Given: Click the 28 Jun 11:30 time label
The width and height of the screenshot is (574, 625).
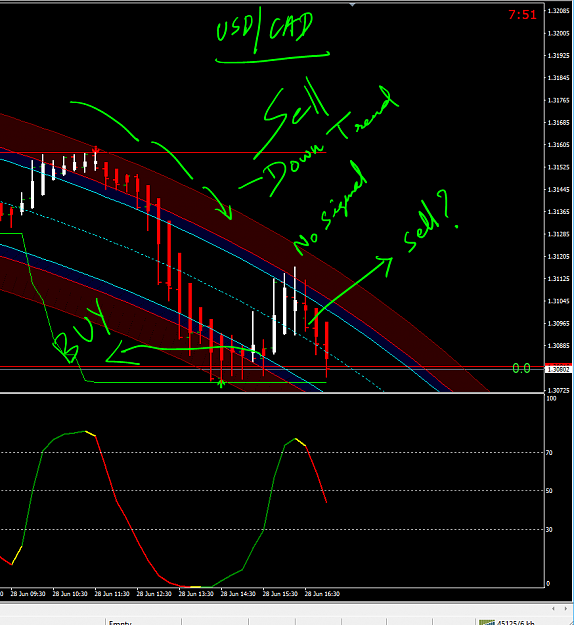Looking at the screenshot, I should 112,594.
